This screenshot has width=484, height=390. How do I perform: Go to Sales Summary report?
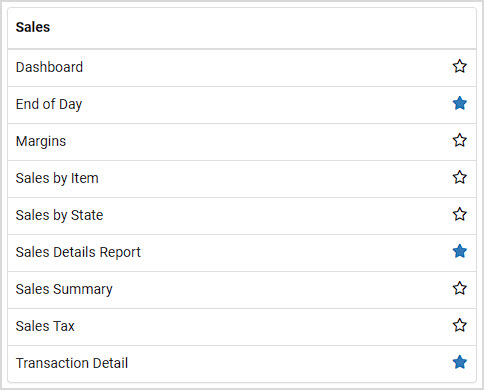point(64,289)
